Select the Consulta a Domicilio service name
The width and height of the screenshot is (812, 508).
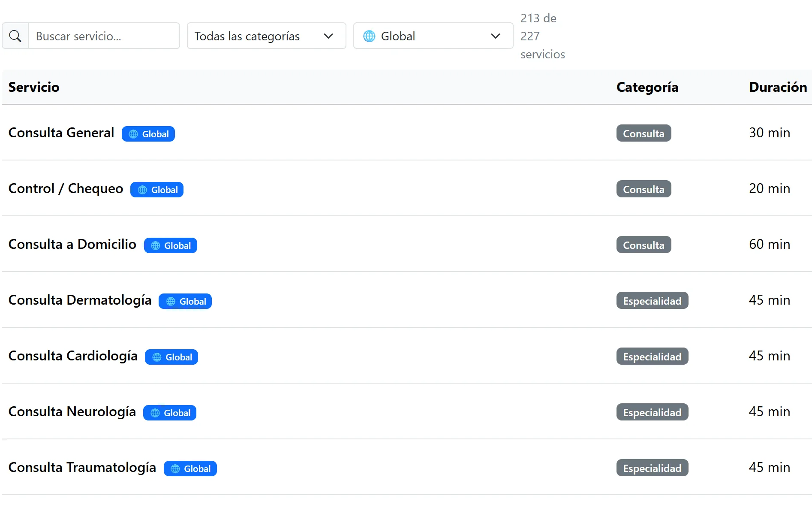tap(72, 244)
